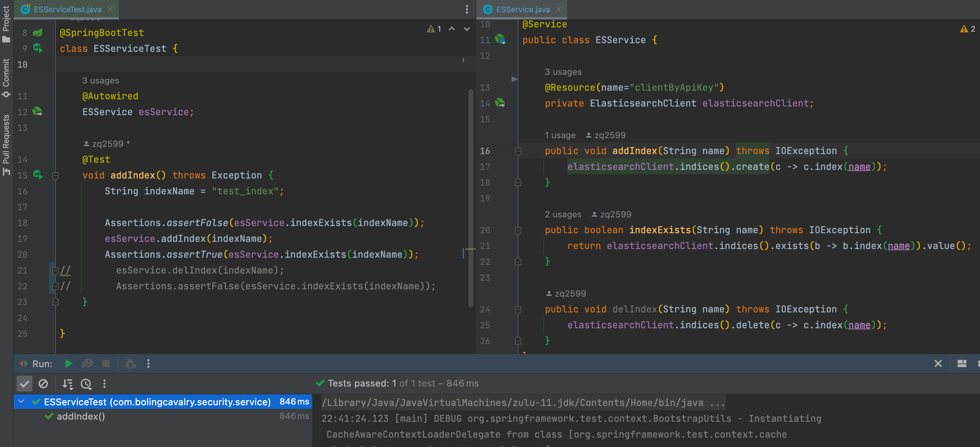Image resolution: width=980 pixels, height=447 pixels.
Task: Open the 3 usages hint above esService field
Action: (100, 80)
